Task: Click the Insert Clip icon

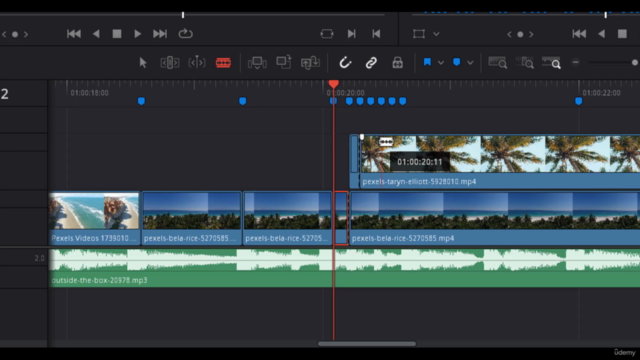Action: (257, 63)
